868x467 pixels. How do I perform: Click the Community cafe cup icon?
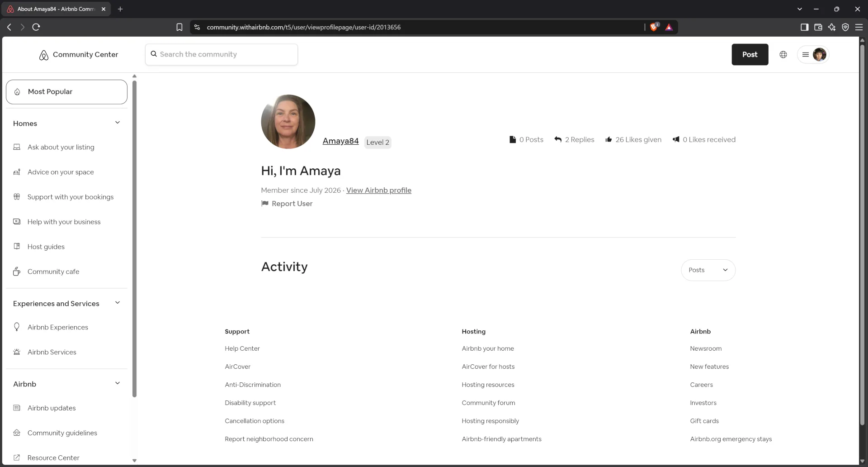click(x=17, y=271)
